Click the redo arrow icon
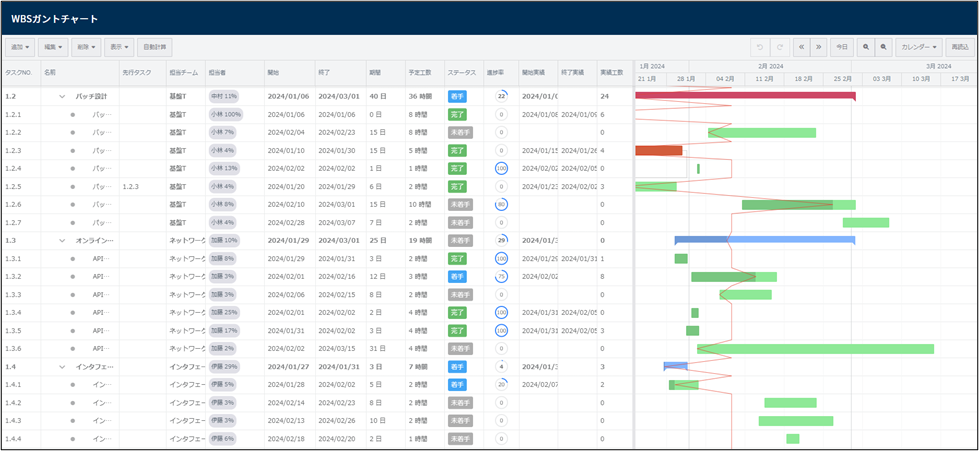This screenshot has height=451, width=979. click(779, 47)
